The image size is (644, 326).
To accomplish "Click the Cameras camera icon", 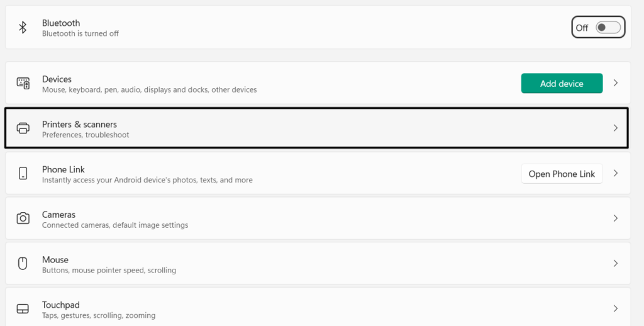I will click(x=23, y=218).
